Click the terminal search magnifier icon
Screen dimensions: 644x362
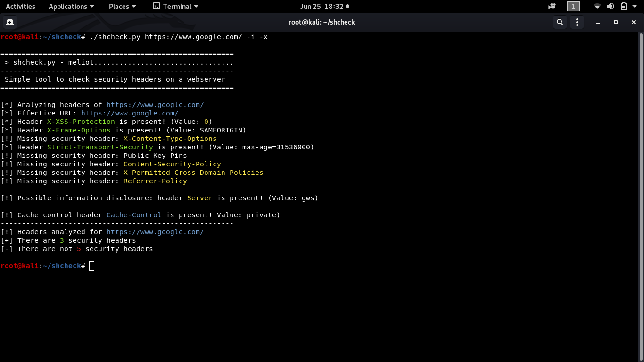(560, 22)
